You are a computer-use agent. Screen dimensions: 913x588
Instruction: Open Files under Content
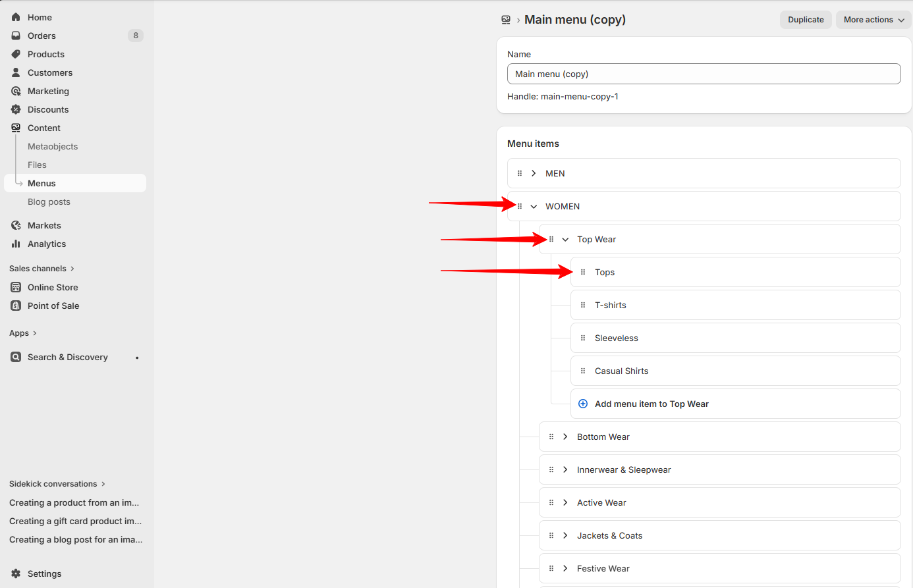pyautogui.click(x=37, y=165)
